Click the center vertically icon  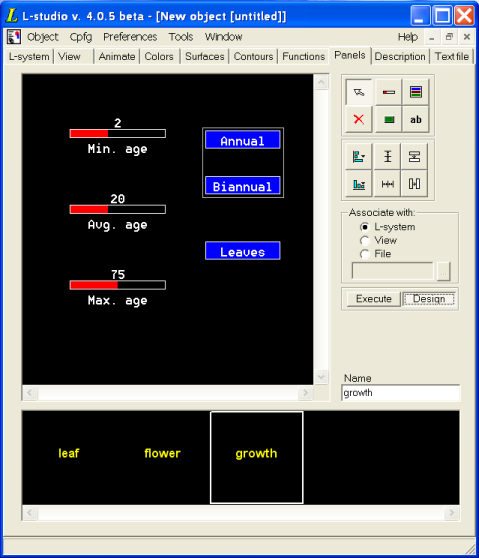(415, 184)
